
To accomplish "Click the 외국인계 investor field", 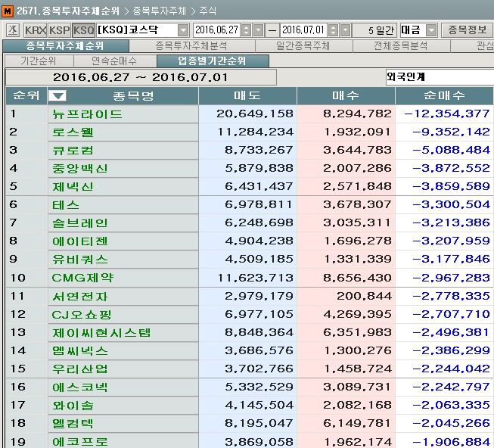I will pyautogui.click(x=440, y=77).
